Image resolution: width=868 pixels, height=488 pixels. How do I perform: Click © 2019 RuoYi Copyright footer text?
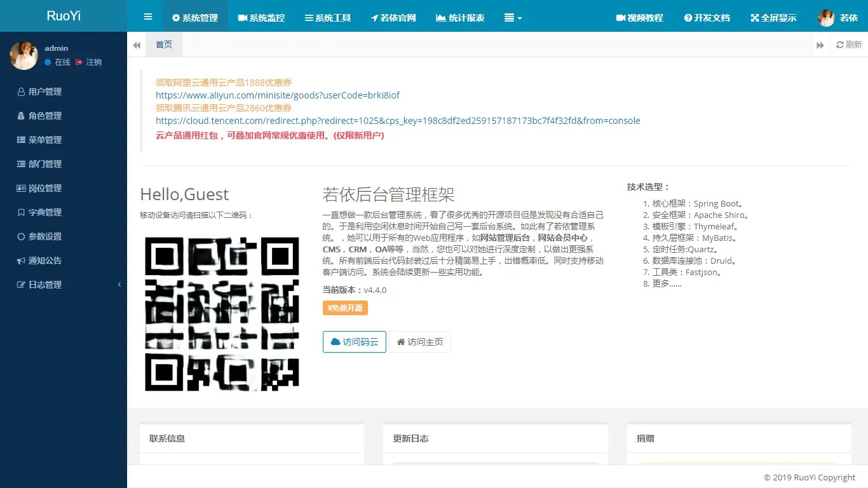point(810,478)
